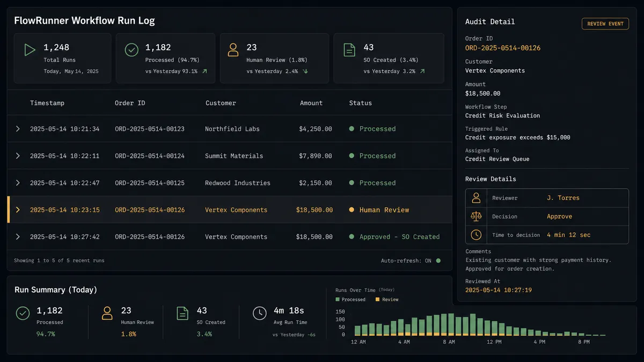Click the Processed checkmark icon in top card
Screen dimensions: 644x362
pos(131,50)
